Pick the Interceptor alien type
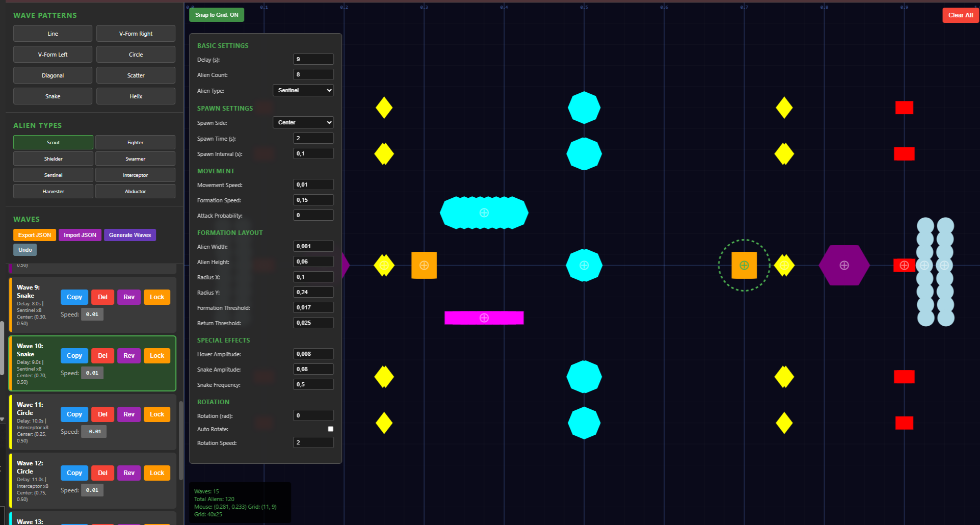 tap(135, 175)
